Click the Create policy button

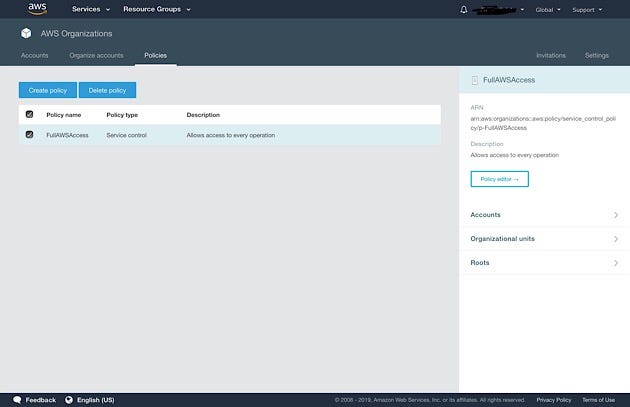coord(48,90)
